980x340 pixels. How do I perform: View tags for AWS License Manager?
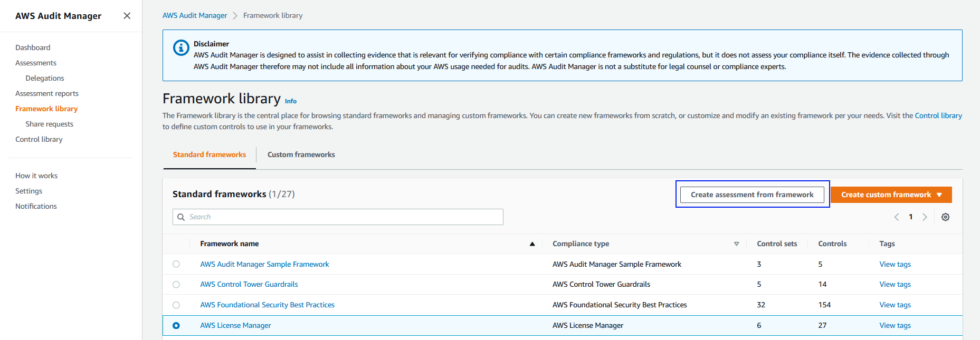tap(895, 325)
